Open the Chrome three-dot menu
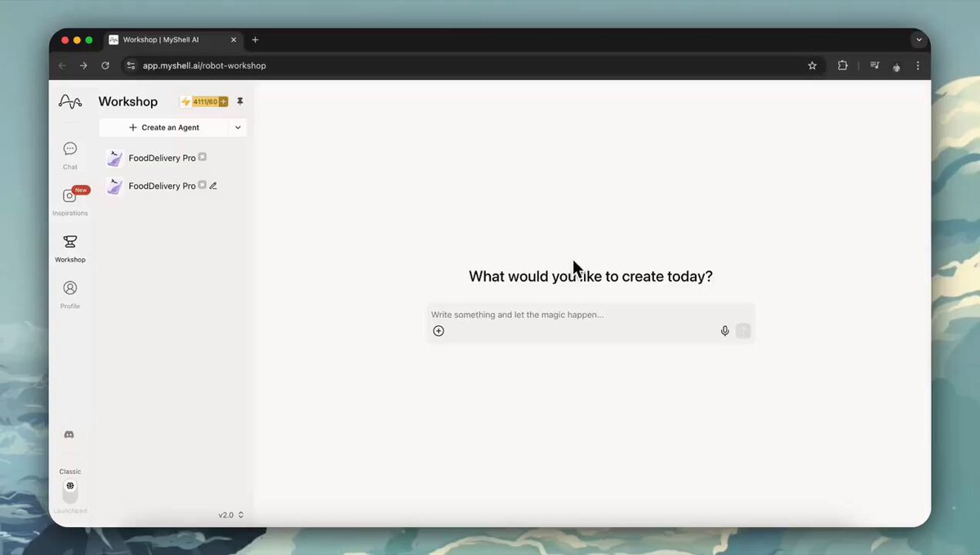Viewport: 980px width, 555px height. (x=919, y=65)
